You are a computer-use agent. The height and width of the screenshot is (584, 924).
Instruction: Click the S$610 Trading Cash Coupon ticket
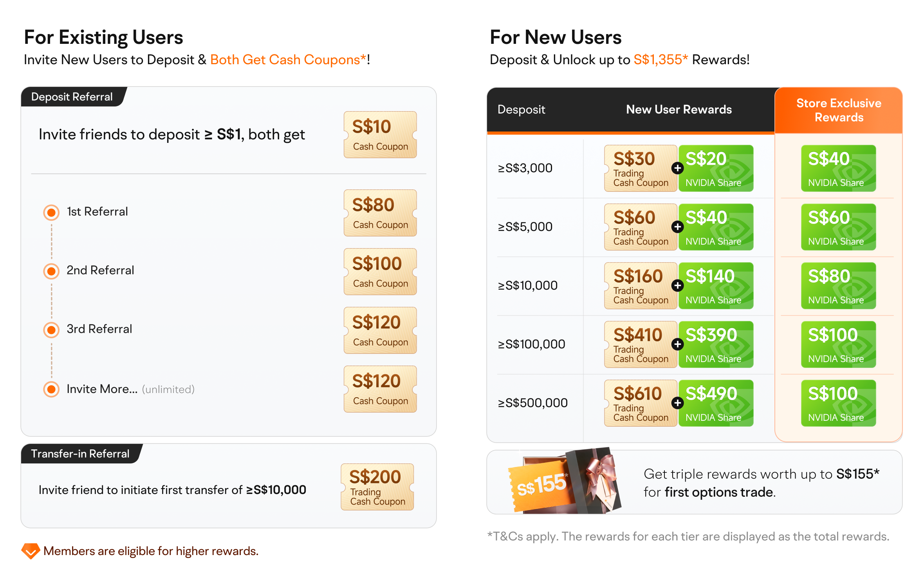point(640,403)
